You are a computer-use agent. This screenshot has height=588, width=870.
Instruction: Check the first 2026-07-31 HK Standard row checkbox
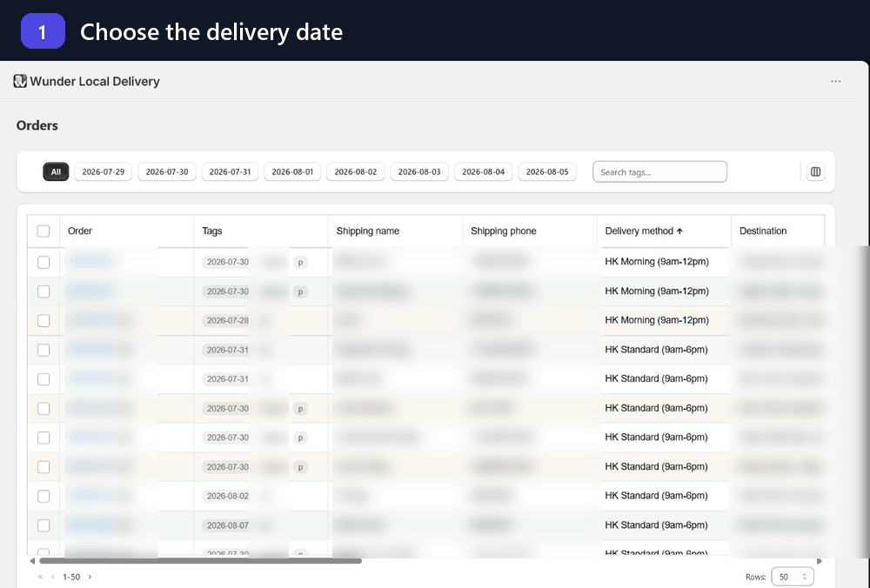coord(43,350)
